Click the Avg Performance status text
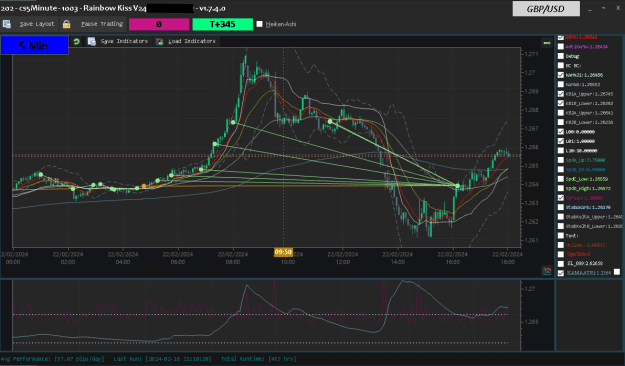The height and width of the screenshot is (366, 625). click(x=52, y=359)
